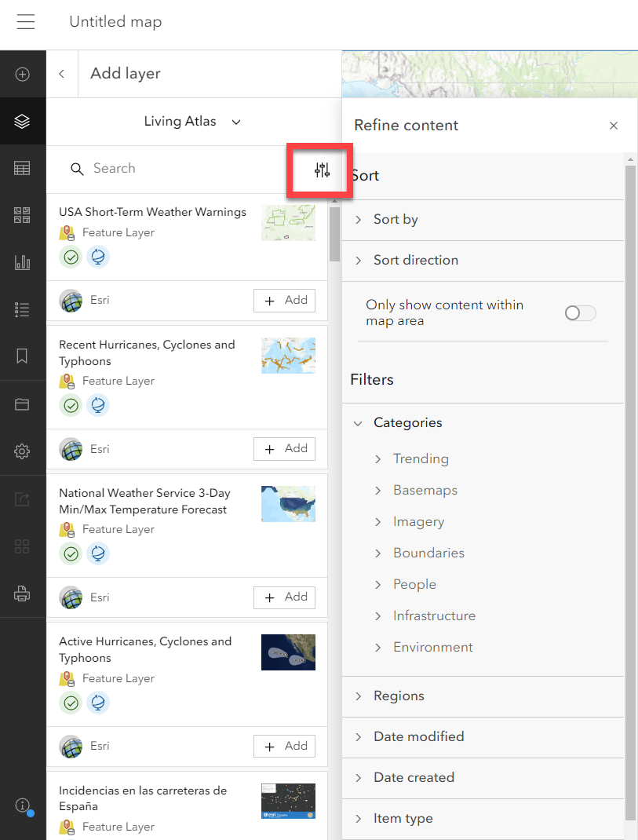Click the layer Search field
Viewport: 638px width, 840px height.
pyautogui.click(x=180, y=169)
